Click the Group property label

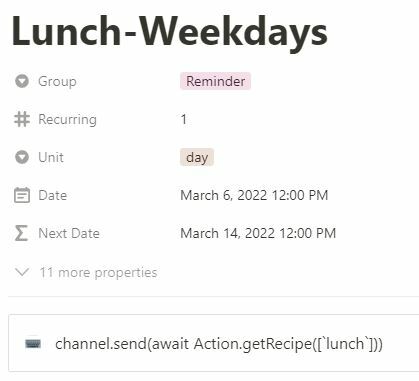click(57, 81)
